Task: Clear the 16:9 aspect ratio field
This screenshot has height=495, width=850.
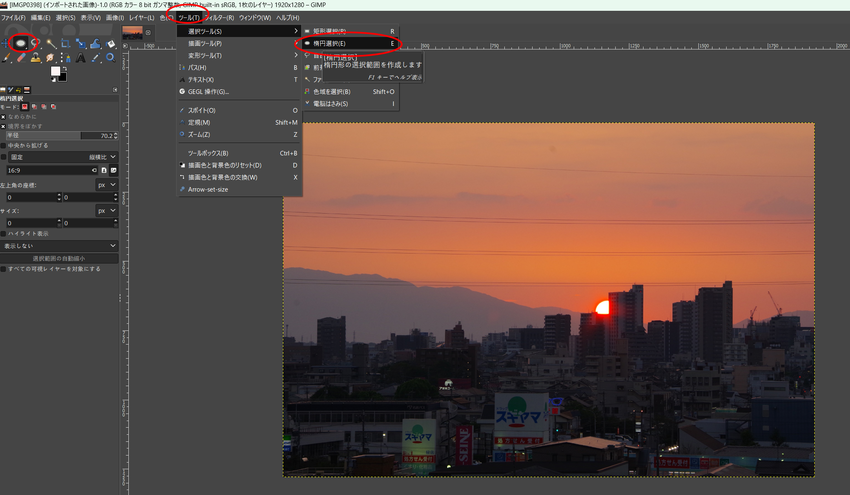Action: (x=94, y=170)
